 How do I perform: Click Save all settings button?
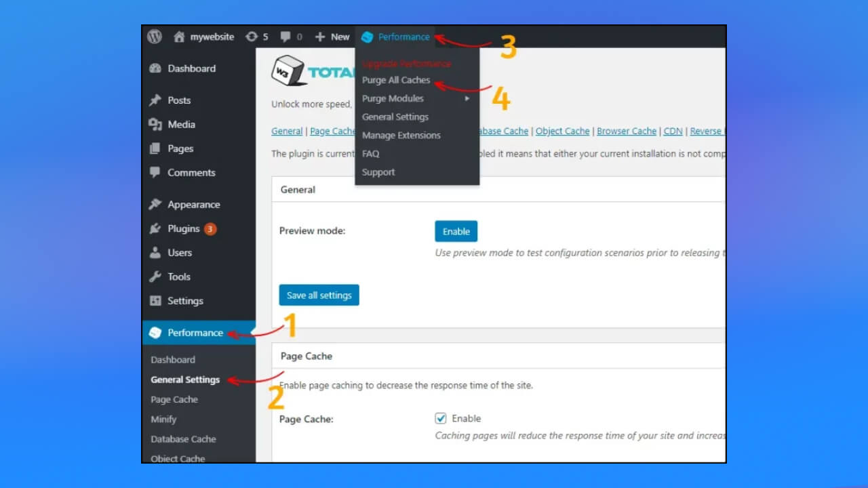(319, 295)
